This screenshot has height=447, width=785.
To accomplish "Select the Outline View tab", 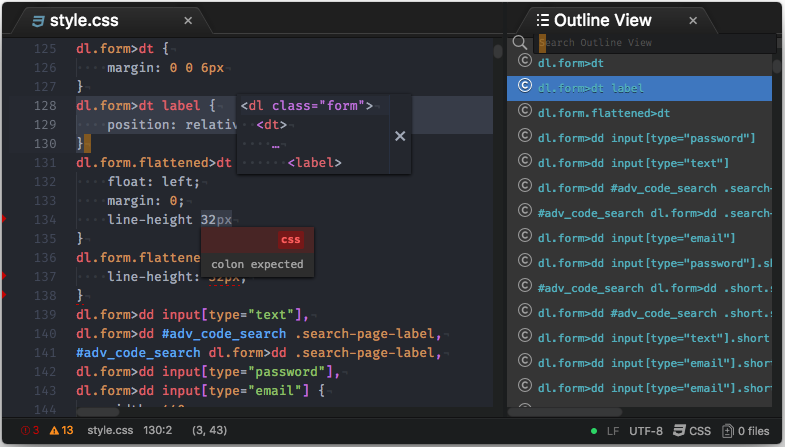I will pos(594,21).
